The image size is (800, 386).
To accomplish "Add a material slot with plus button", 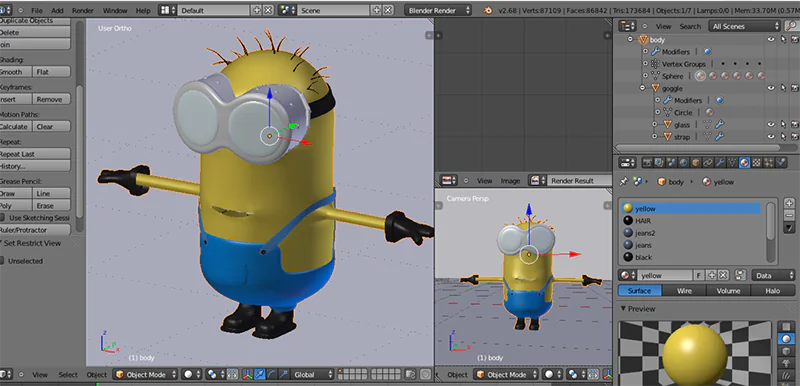I will coord(789,203).
